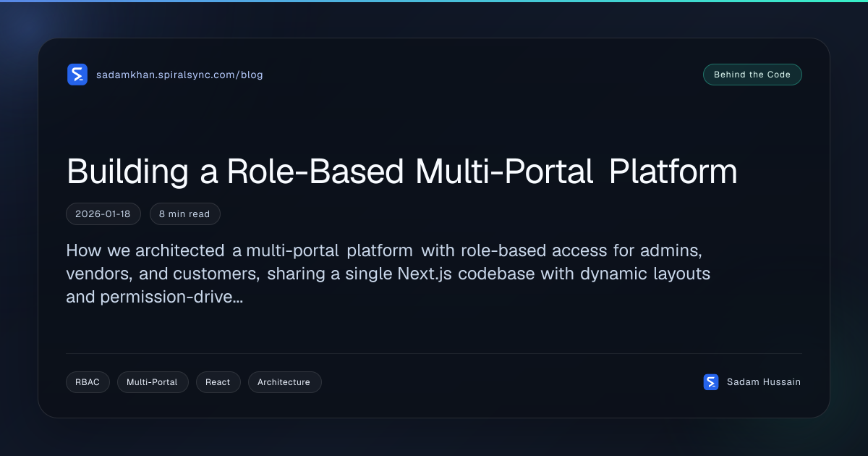Image resolution: width=868 pixels, height=456 pixels.
Task: Select the Architecture tag
Action: 284,382
